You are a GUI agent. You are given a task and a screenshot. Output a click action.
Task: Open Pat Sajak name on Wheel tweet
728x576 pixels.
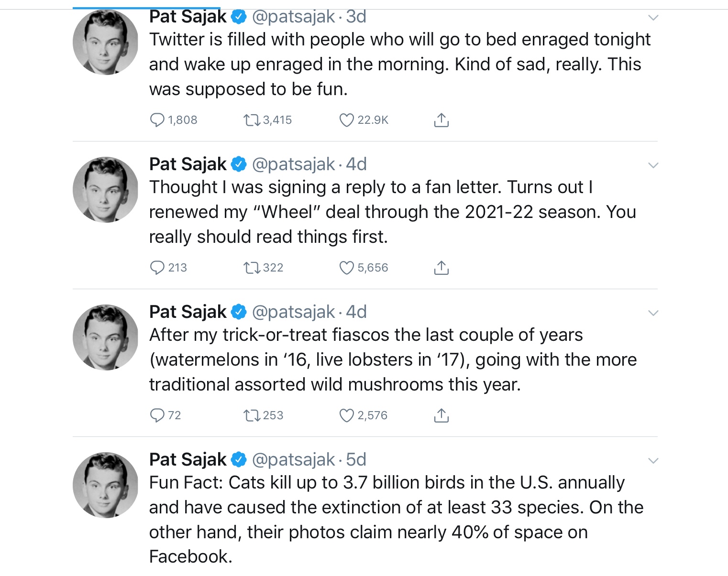[188, 164]
